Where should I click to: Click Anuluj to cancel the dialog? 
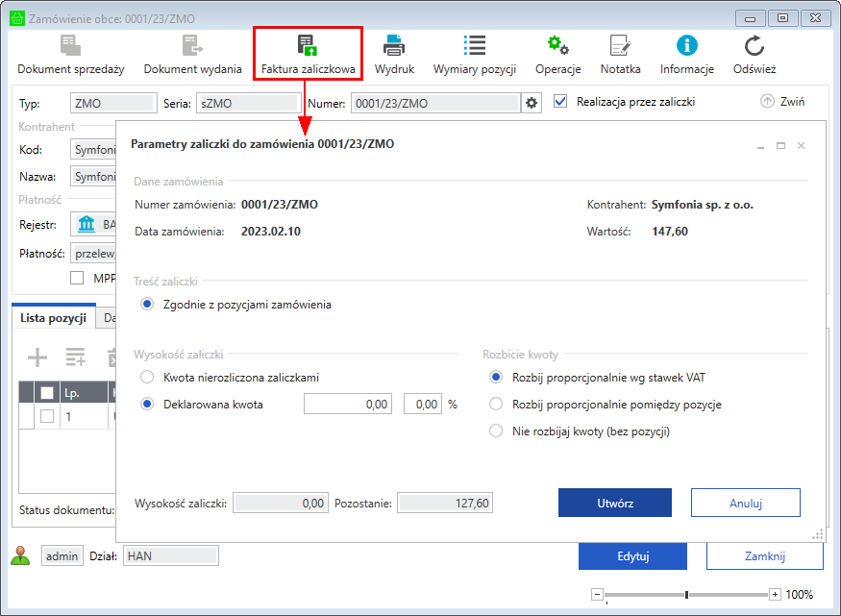(x=745, y=503)
